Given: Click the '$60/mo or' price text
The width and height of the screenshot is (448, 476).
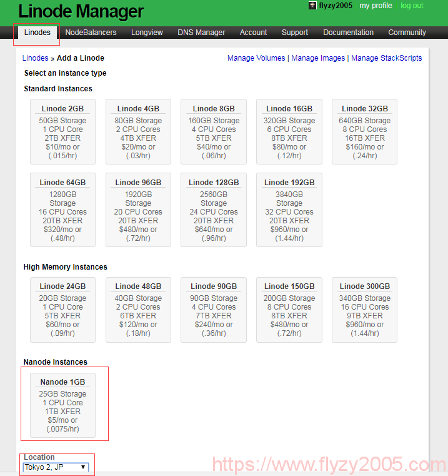Looking at the screenshot, I should 62,325.
